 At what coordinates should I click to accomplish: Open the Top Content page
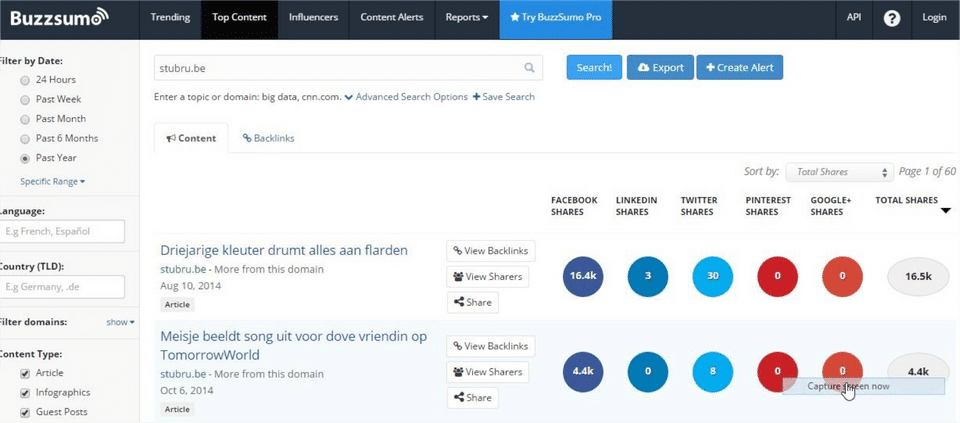click(x=239, y=17)
